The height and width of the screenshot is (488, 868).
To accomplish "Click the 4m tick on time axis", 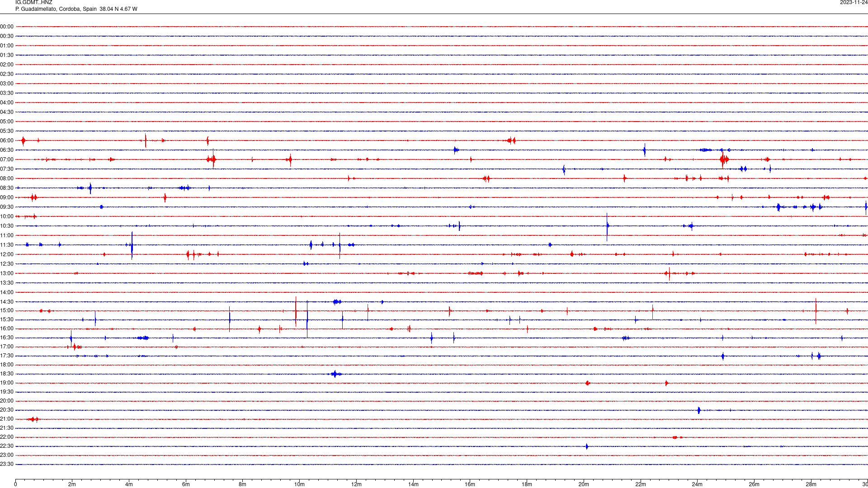I will (x=129, y=484).
